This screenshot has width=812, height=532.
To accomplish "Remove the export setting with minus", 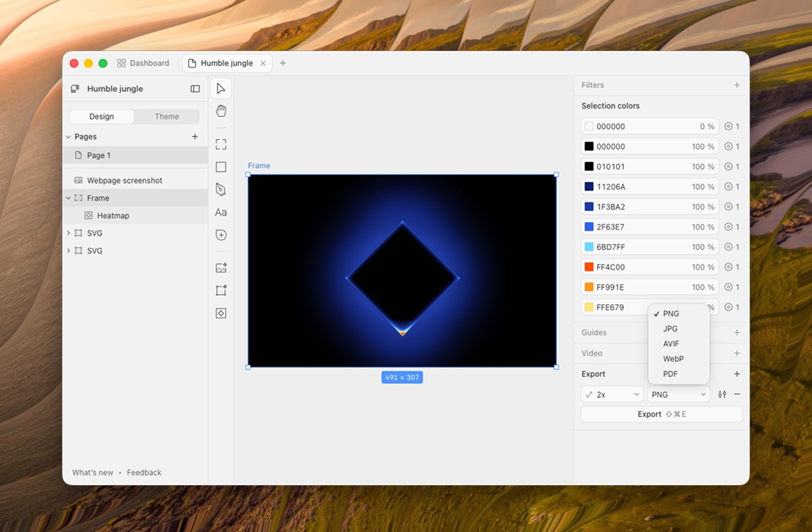I will tap(737, 394).
